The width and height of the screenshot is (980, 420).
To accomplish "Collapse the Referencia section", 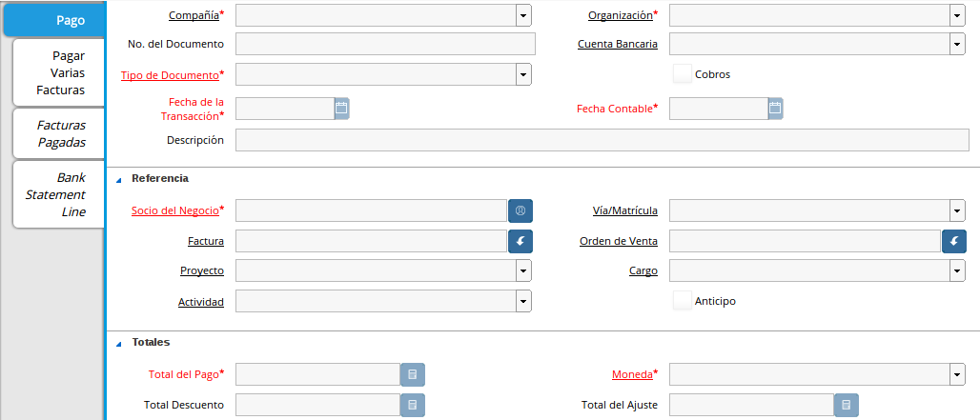I will click(119, 179).
